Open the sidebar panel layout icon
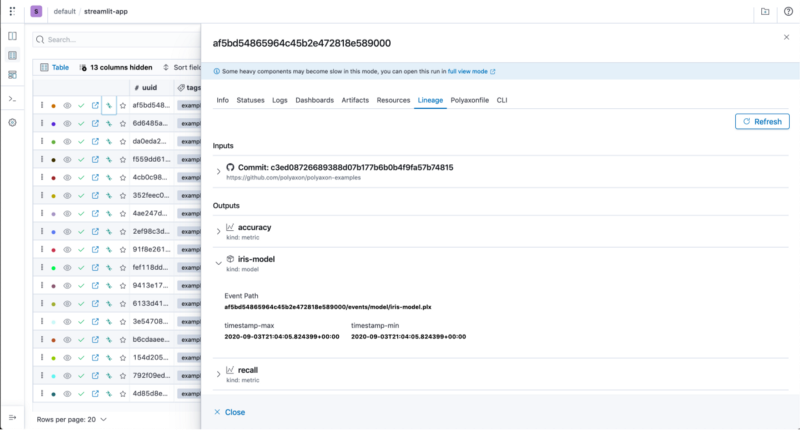 (x=12, y=36)
